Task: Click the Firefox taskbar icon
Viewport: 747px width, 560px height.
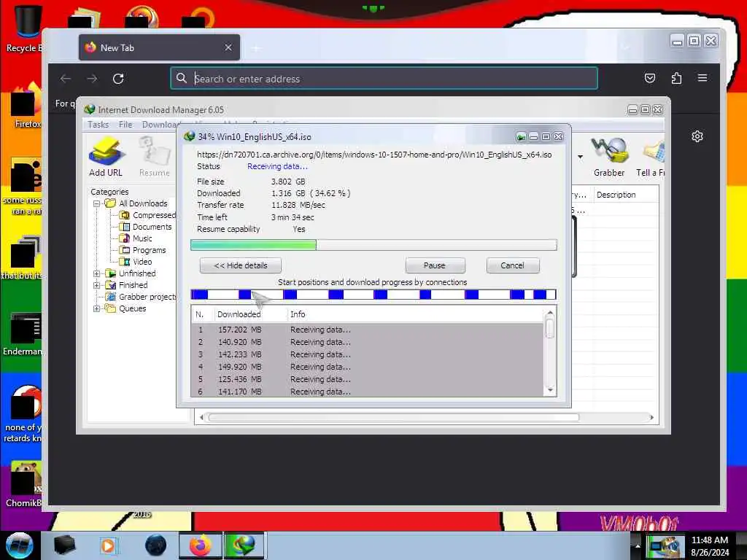Action: click(x=200, y=545)
